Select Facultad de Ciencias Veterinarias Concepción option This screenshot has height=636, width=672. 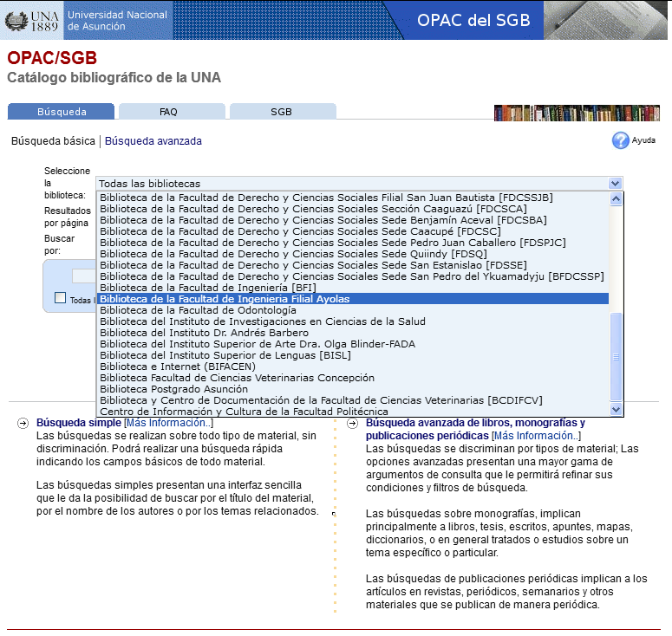[x=352, y=378]
